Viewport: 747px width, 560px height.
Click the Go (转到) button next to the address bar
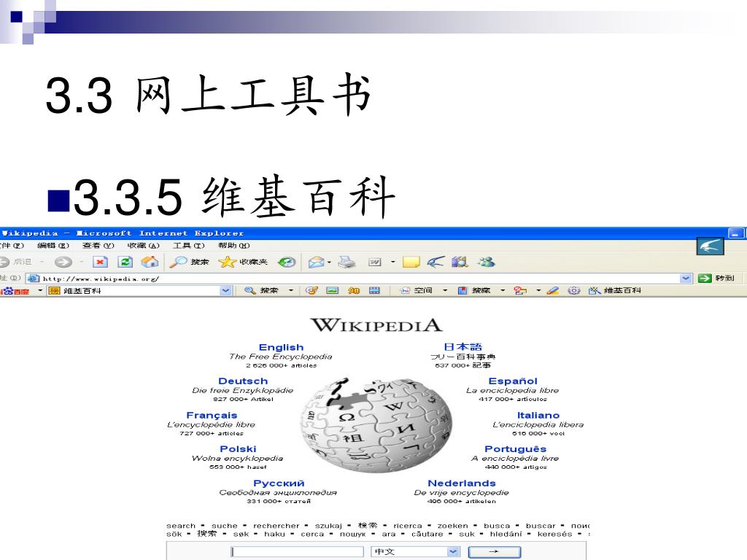[x=716, y=278]
